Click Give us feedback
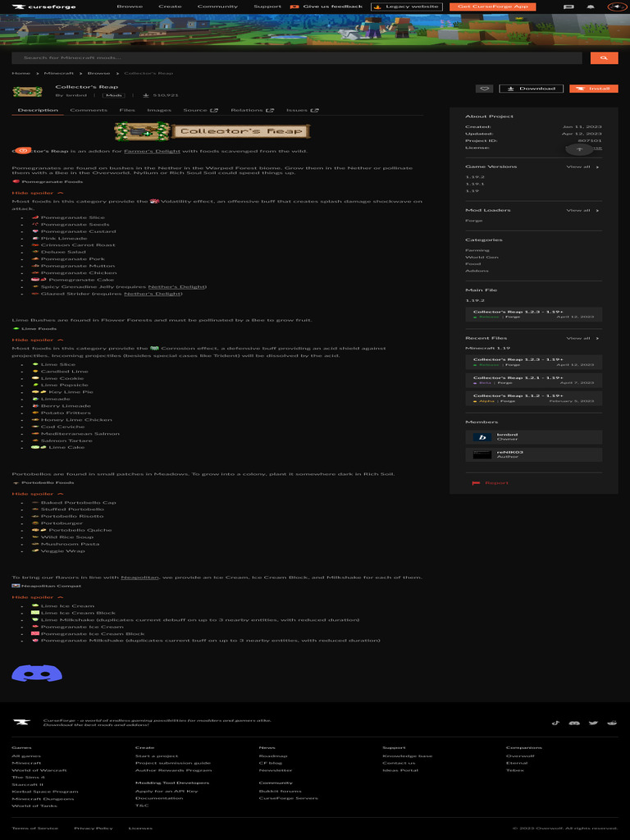Screen dimensions: 630x840 (326, 7)
